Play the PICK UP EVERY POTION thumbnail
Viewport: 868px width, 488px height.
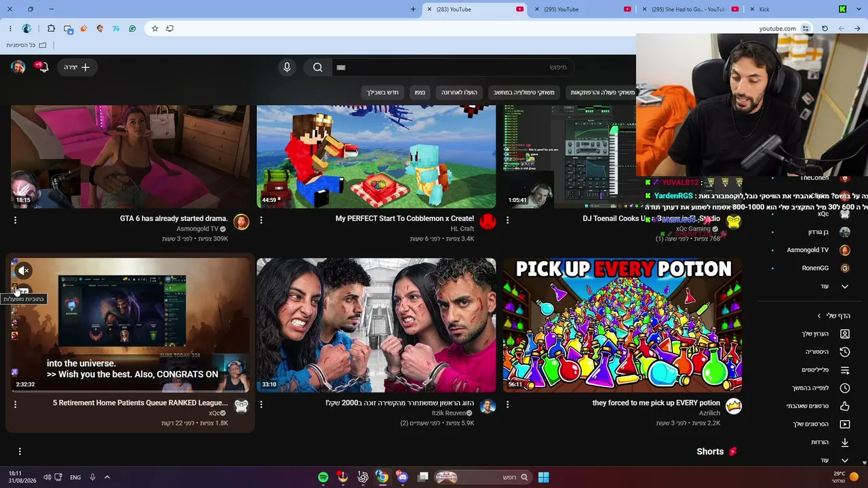pos(623,325)
